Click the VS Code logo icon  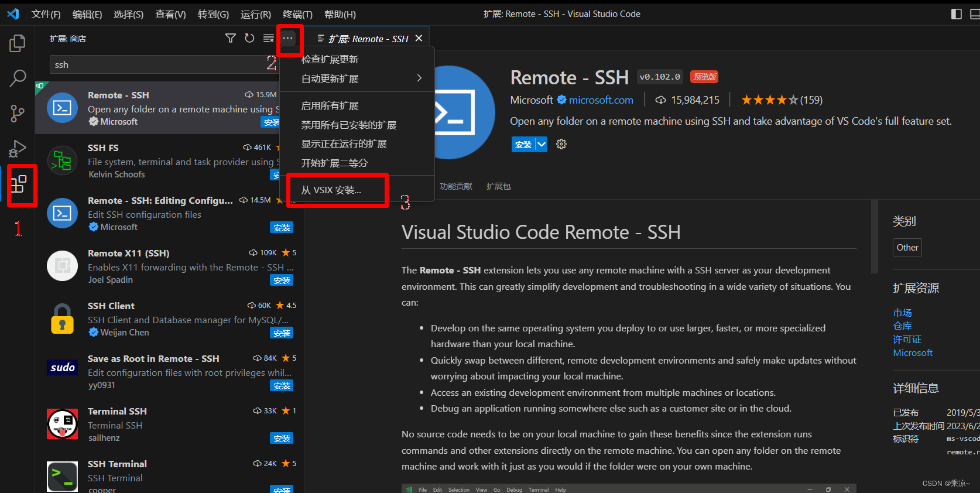(13, 13)
